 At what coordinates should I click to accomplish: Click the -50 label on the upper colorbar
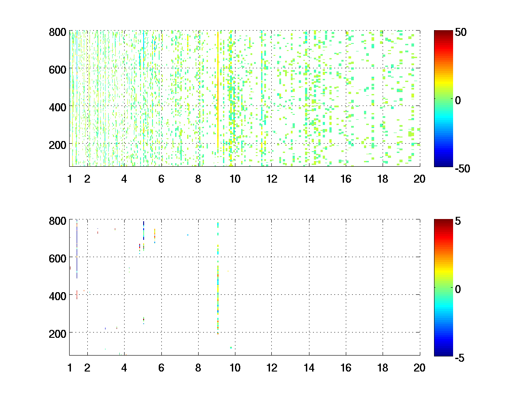(x=462, y=168)
